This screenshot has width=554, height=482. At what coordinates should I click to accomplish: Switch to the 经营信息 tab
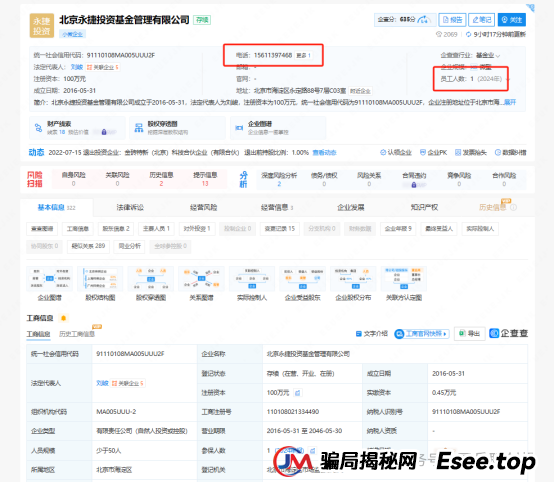pyautogui.click(x=277, y=207)
